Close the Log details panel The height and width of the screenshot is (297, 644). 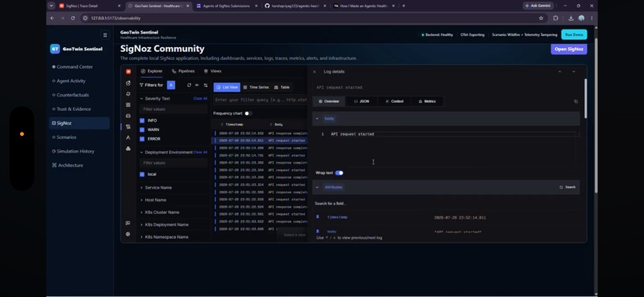click(315, 72)
